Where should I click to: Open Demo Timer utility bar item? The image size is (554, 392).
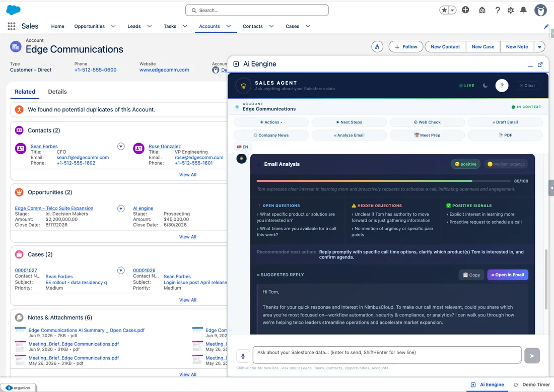tap(532, 384)
